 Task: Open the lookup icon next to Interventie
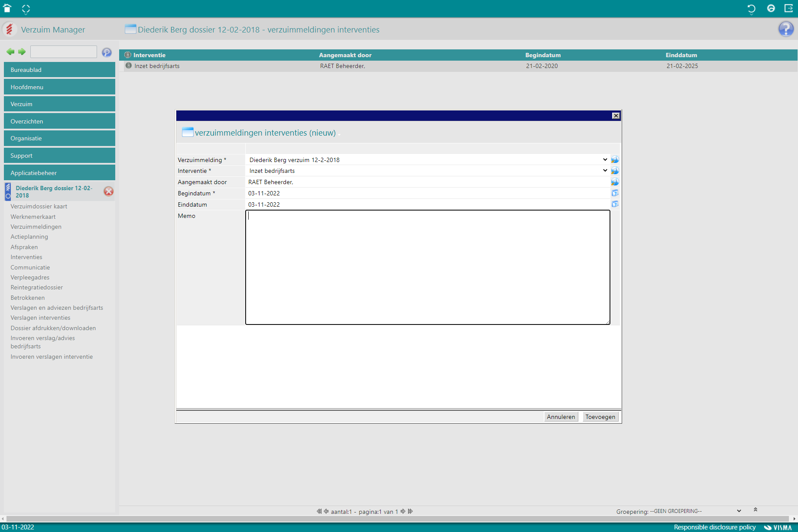[x=615, y=171]
